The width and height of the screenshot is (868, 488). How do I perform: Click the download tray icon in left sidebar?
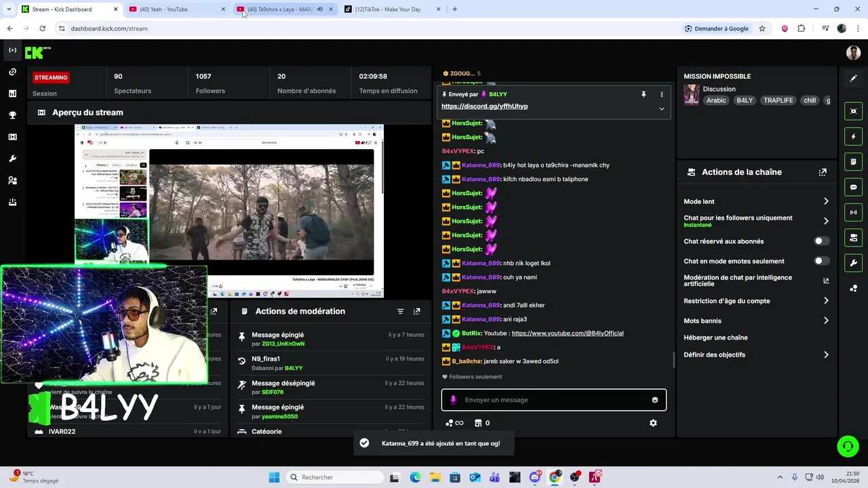(x=12, y=202)
